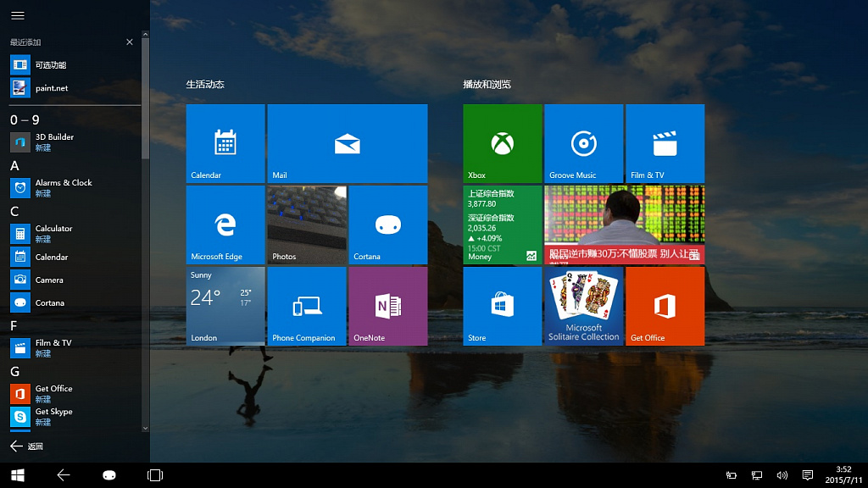This screenshot has height=488, width=868.
Task: Open Task View on the taskbar
Action: pyautogui.click(x=155, y=475)
